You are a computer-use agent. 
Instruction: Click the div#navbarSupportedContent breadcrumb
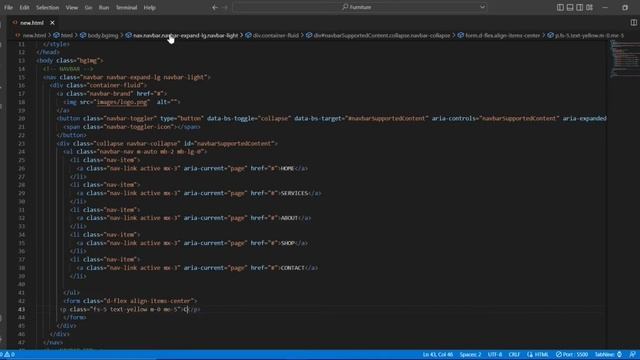pos(382,36)
